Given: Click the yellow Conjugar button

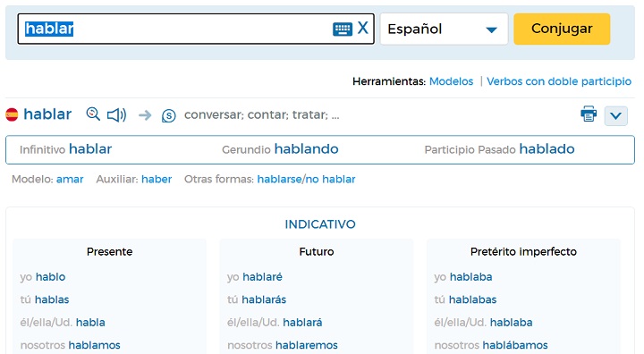Looking at the screenshot, I should 562,29.
